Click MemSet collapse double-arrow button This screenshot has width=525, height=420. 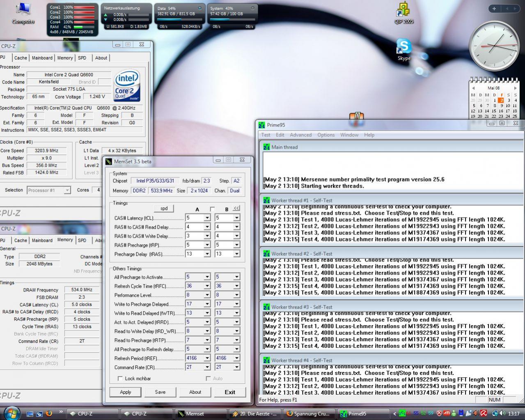coord(236,209)
